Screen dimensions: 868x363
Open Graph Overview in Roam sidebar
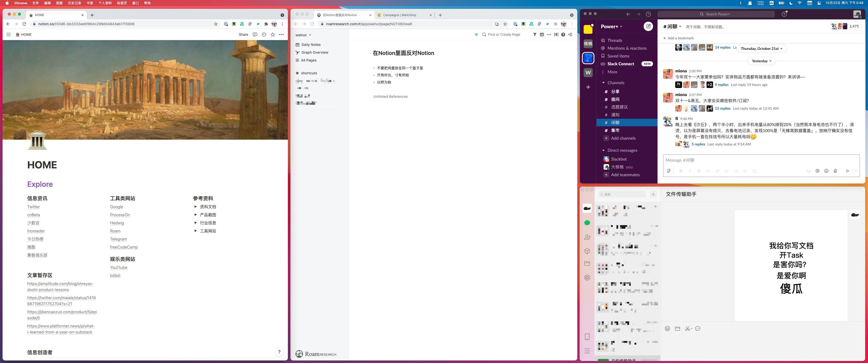pyautogui.click(x=312, y=52)
